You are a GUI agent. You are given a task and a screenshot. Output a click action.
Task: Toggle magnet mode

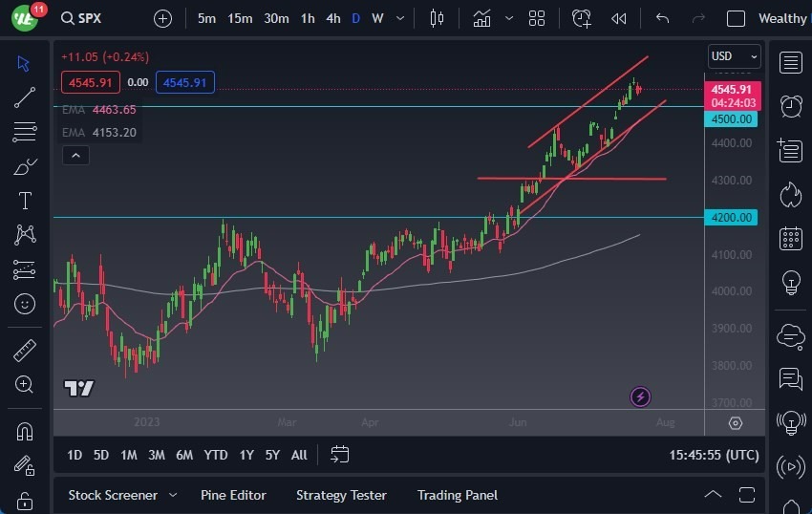(24, 431)
